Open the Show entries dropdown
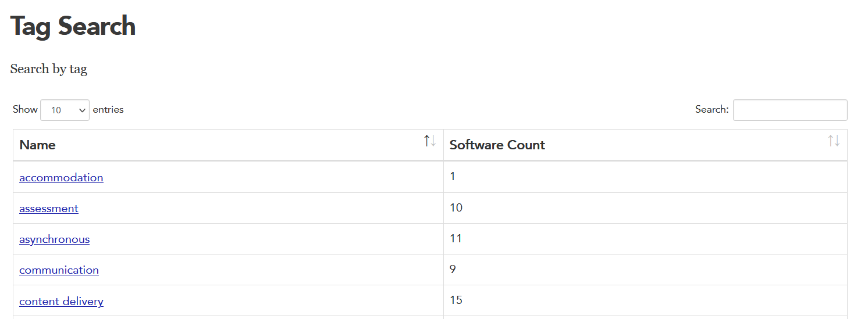 tap(65, 110)
